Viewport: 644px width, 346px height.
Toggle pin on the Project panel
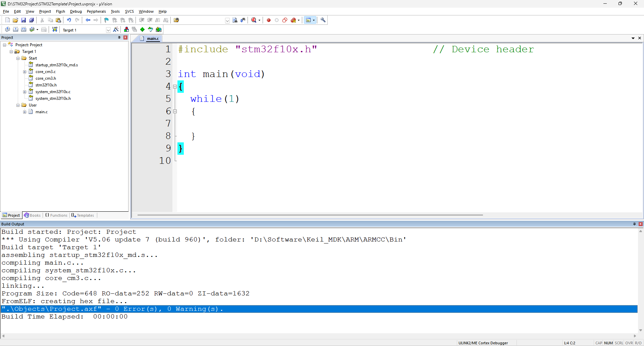point(119,38)
